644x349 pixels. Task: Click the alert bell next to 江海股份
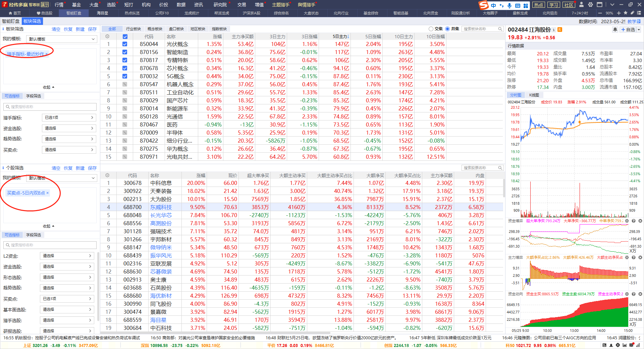click(x=615, y=30)
